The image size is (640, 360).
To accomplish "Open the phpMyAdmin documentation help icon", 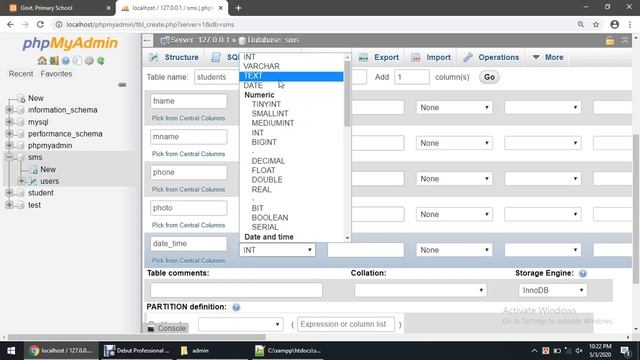I will 66,60.
